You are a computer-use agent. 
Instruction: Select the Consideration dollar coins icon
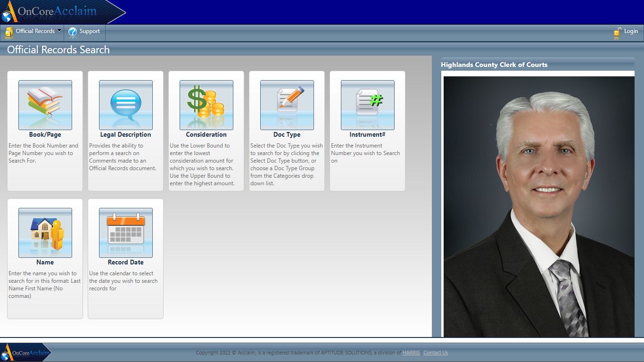point(206,105)
